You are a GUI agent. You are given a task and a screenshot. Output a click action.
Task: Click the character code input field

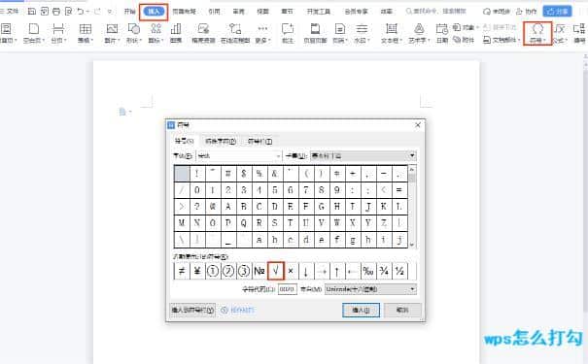coord(288,289)
